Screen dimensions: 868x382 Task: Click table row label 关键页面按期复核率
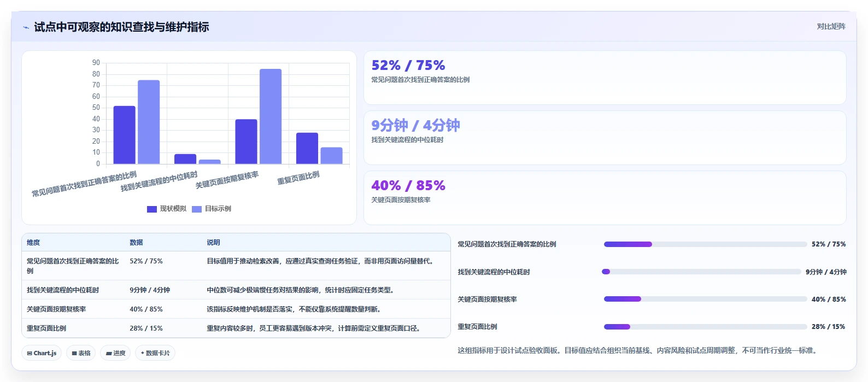(56, 309)
